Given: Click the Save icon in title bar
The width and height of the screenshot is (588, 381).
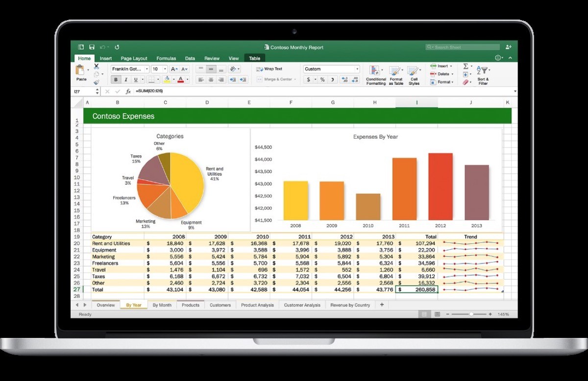Looking at the screenshot, I should click(x=92, y=47).
